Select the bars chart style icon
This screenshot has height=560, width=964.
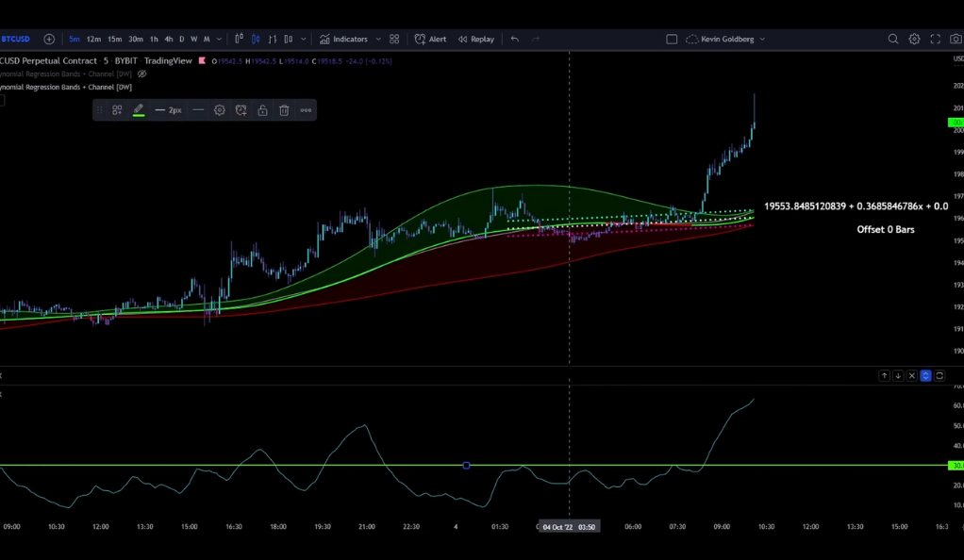click(273, 39)
